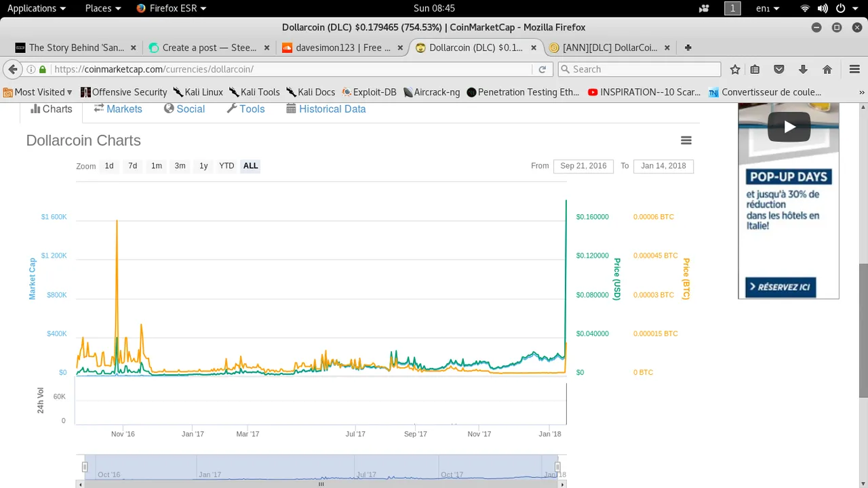Viewport: 868px width, 488px height.
Task: Click the screen recorder icon in top bar
Action: 704,8
